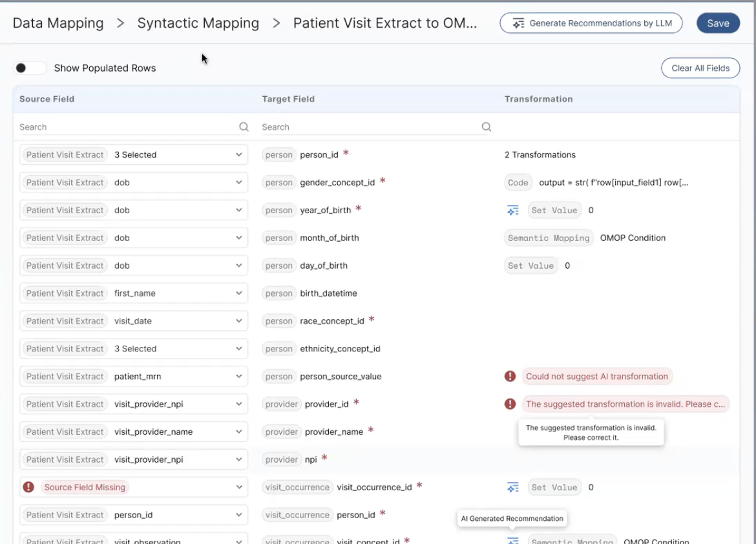Open source dropdown for provider_id row

coord(134,404)
